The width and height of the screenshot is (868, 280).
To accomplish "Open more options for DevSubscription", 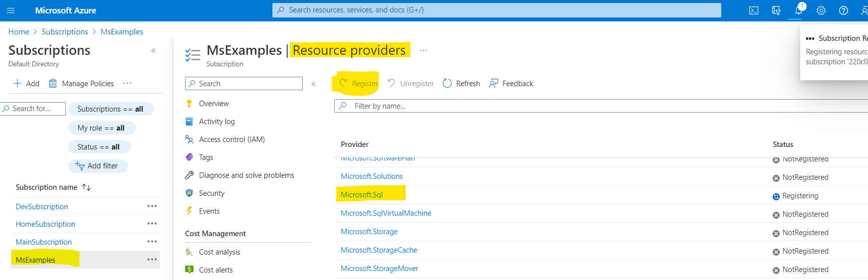I will tap(152, 206).
